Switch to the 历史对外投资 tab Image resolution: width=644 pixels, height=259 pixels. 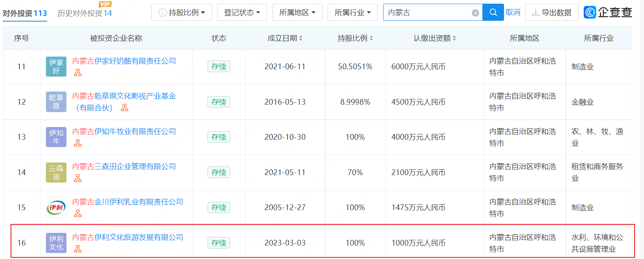[85, 13]
